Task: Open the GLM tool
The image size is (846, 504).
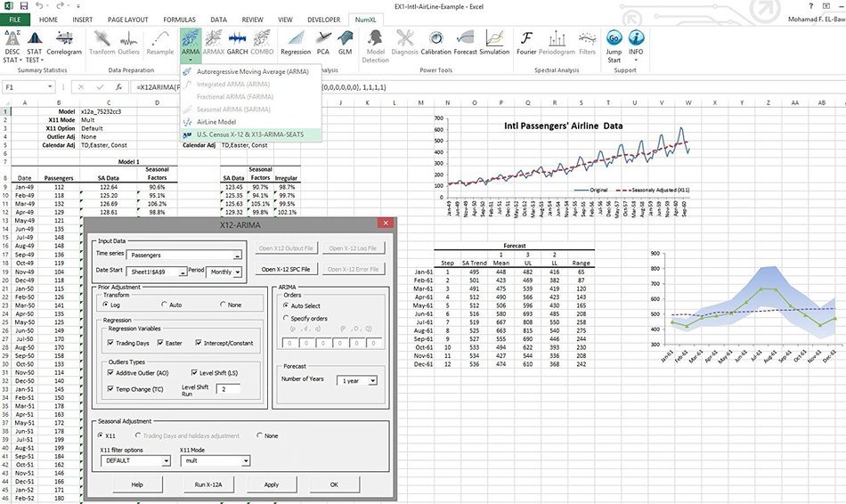Action: point(345,43)
